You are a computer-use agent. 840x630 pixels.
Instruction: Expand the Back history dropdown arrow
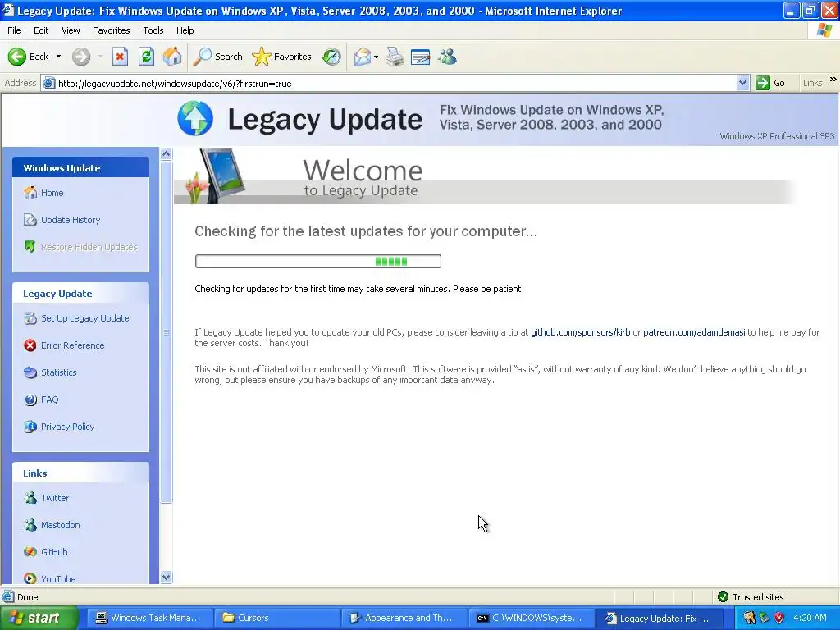tap(58, 57)
